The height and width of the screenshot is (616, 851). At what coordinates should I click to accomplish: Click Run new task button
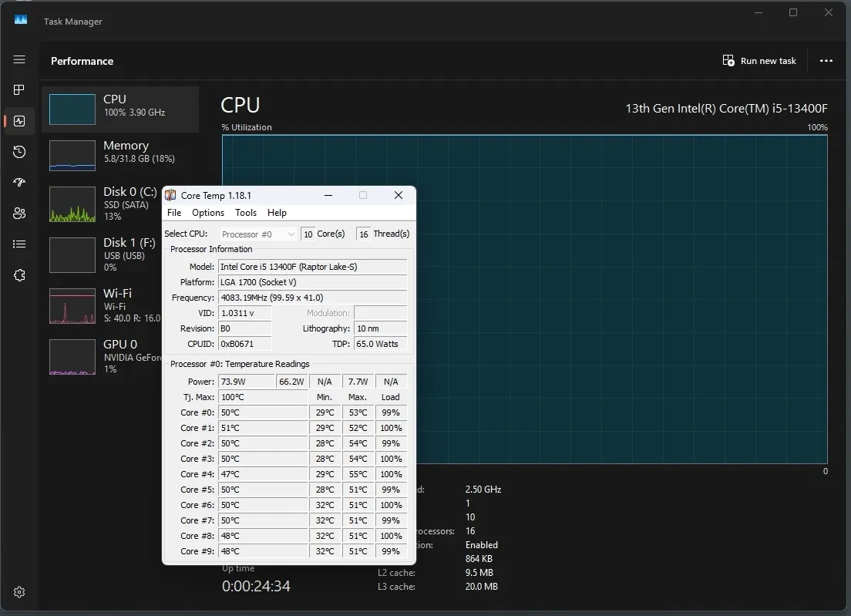[x=759, y=61]
